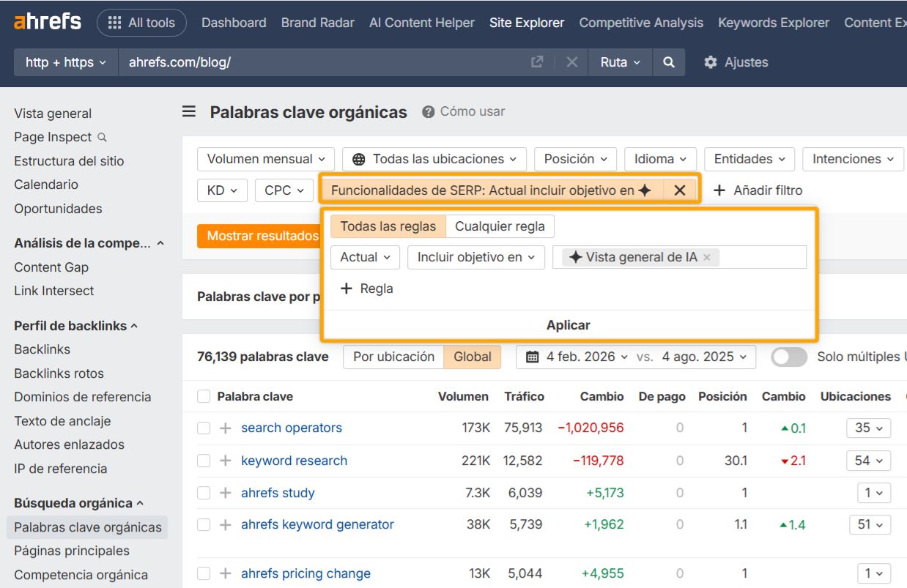The image size is (907, 588).
Task: Click the open-in-new-tab icon in the URL bar
Action: [537, 62]
